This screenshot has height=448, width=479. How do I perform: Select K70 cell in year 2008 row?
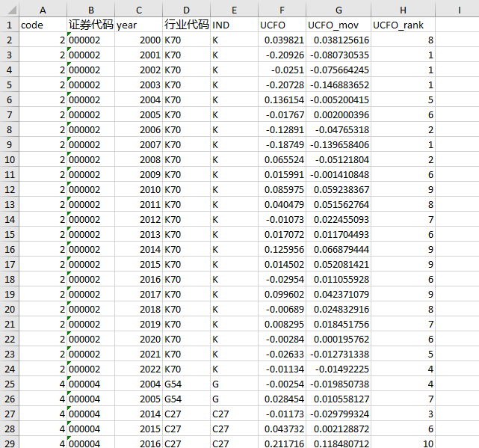[186, 159]
